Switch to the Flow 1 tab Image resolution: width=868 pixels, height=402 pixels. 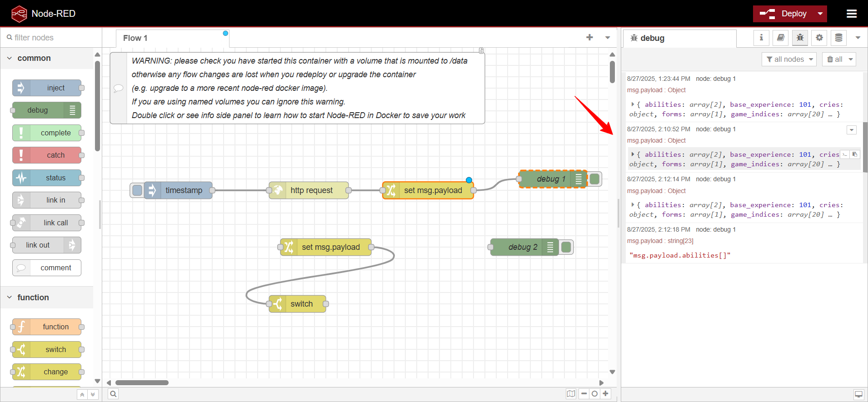[x=173, y=38]
